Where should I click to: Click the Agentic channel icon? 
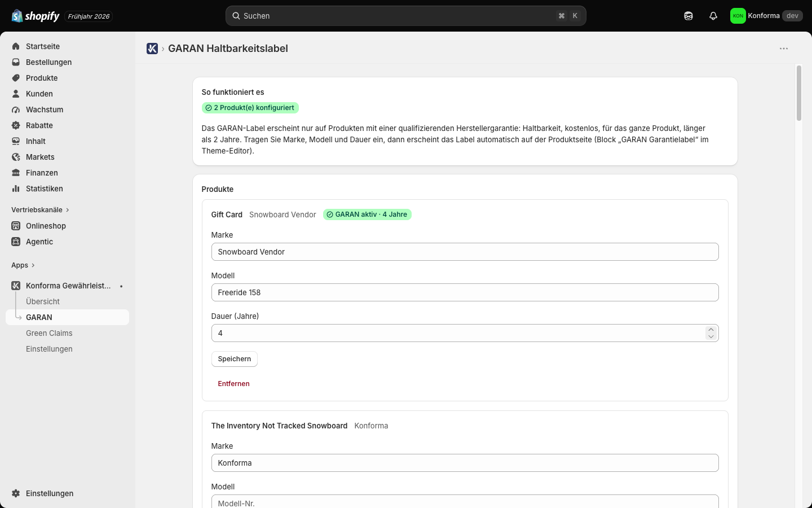(16, 242)
